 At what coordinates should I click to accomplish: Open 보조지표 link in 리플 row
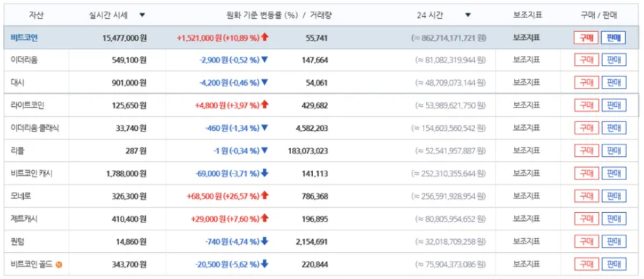[x=526, y=151]
